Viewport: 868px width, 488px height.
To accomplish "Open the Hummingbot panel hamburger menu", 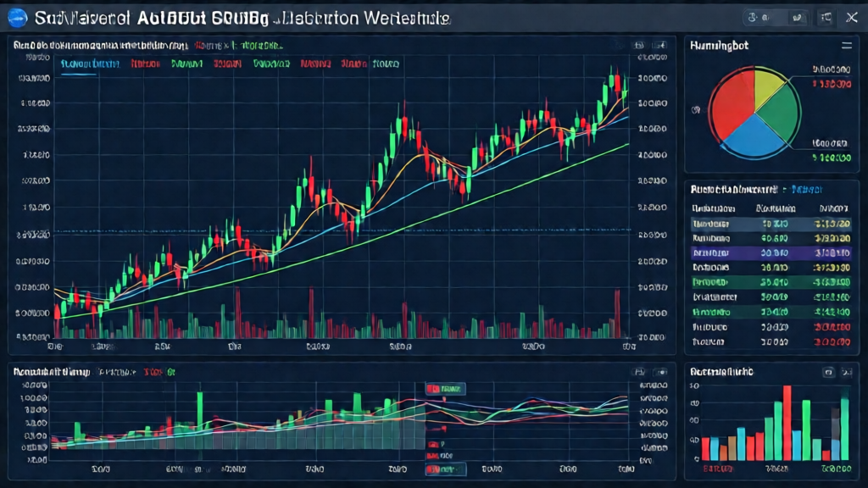I will click(x=845, y=47).
